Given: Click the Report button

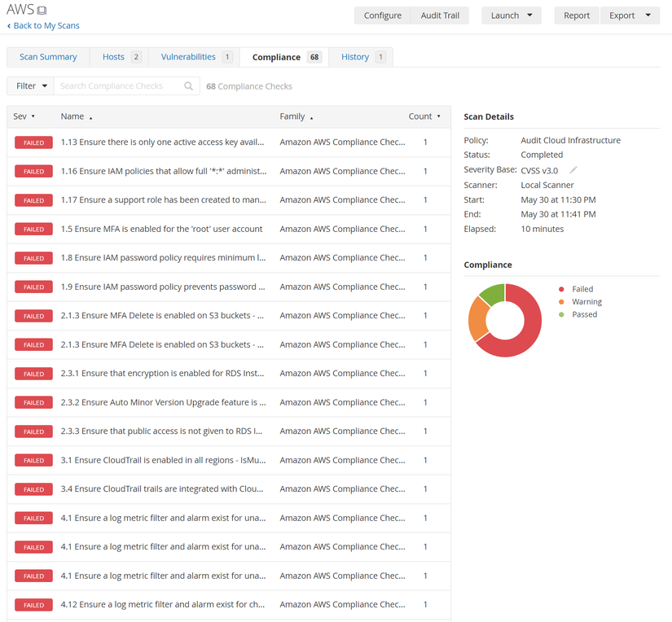Looking at the screenshot, I should 577,15.
